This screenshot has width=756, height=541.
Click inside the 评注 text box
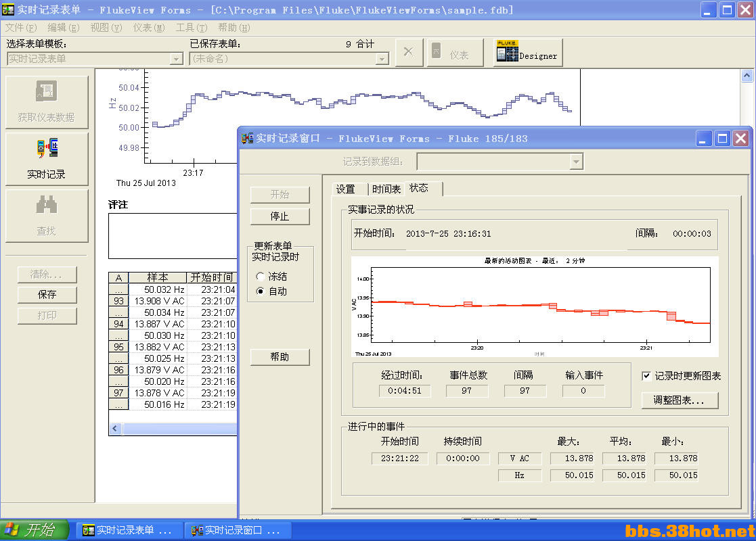tap(173, 236)
